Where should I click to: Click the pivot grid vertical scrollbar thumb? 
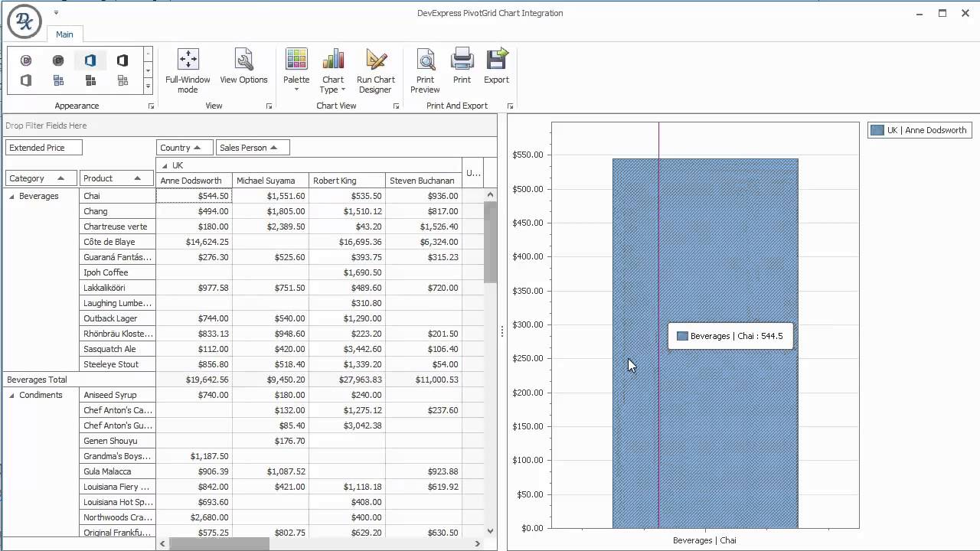[x=491, y=243]
